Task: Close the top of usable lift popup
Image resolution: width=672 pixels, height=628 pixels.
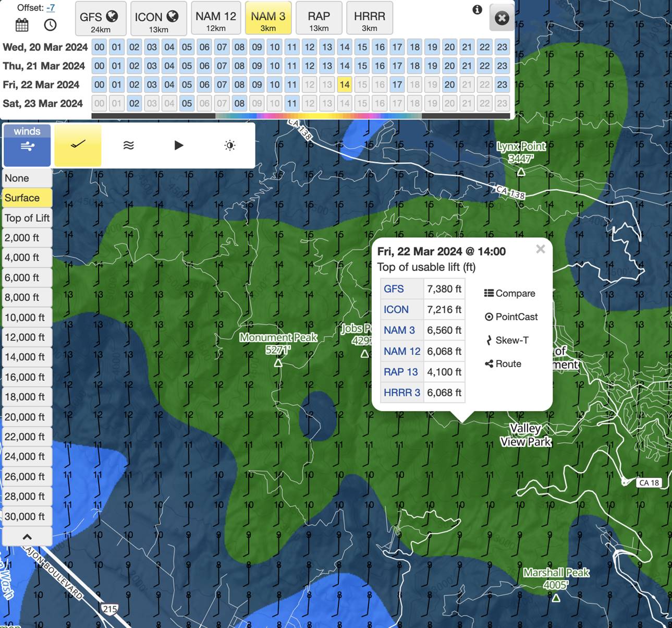Action: click(541, 249)
